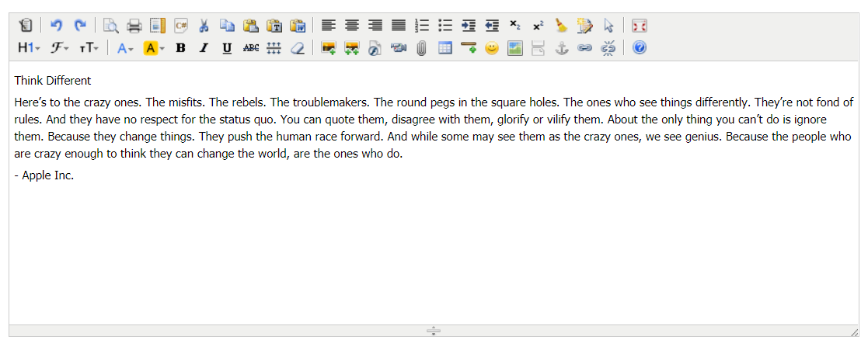Run quick format on content
The height and width of the screenshot is (347, 868).
(585, 26)
